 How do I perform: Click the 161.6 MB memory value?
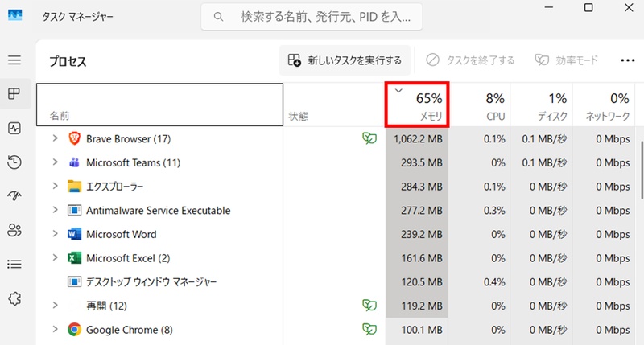(x=422, y=258)
